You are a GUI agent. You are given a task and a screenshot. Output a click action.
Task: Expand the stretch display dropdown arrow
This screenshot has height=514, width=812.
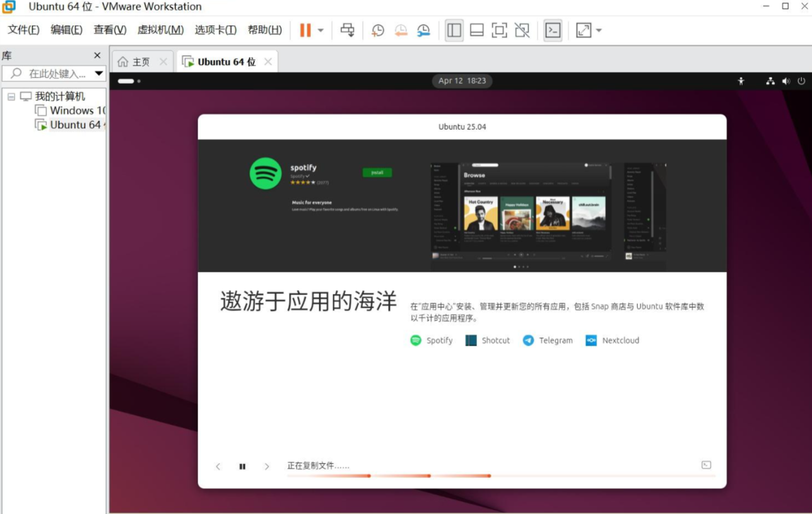[599, 30]
